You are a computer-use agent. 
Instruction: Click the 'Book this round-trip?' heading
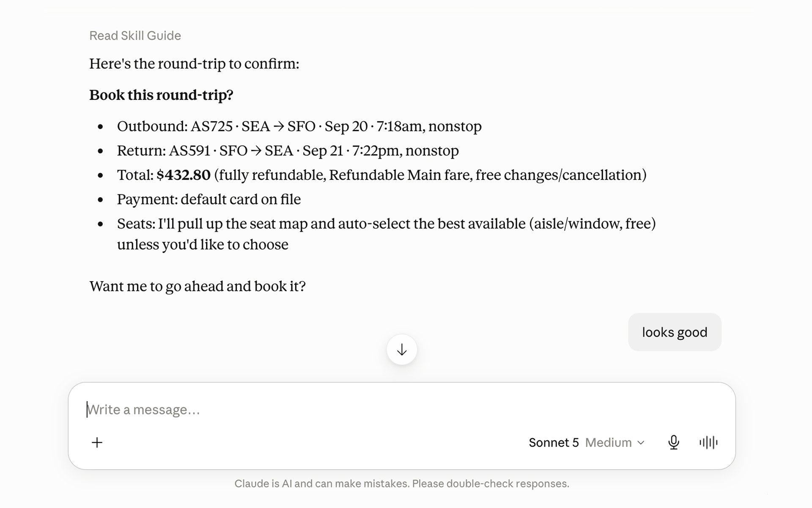tap(161, 95)
